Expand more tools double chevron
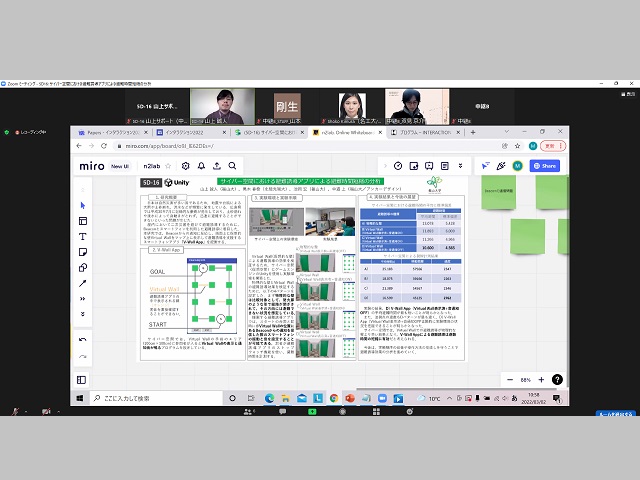Image resolution: width=640 pixels, height=480 pixels. click(83, 298)
